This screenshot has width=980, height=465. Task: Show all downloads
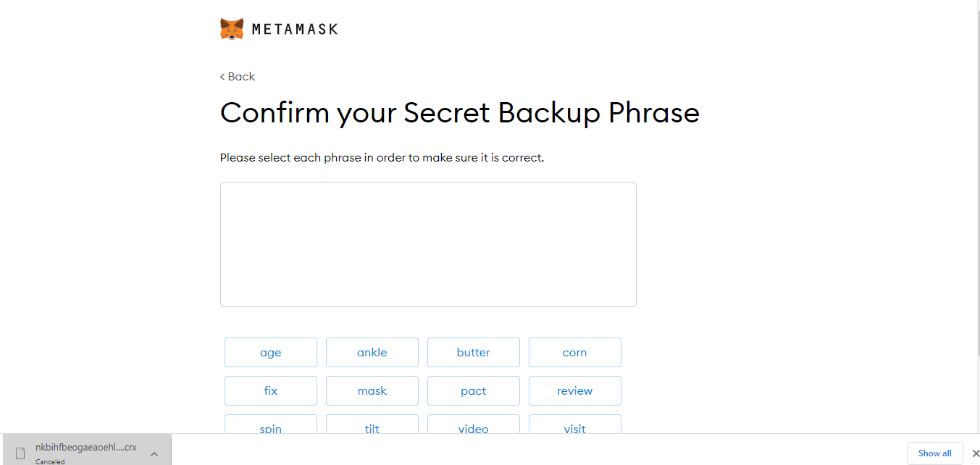(934, 453)
